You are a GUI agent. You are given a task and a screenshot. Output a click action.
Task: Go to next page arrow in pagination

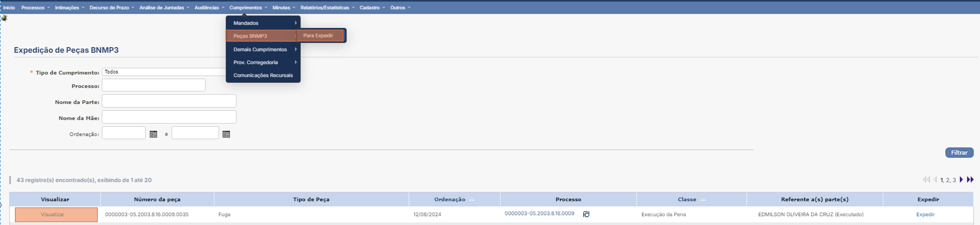(x=961, y=180)
